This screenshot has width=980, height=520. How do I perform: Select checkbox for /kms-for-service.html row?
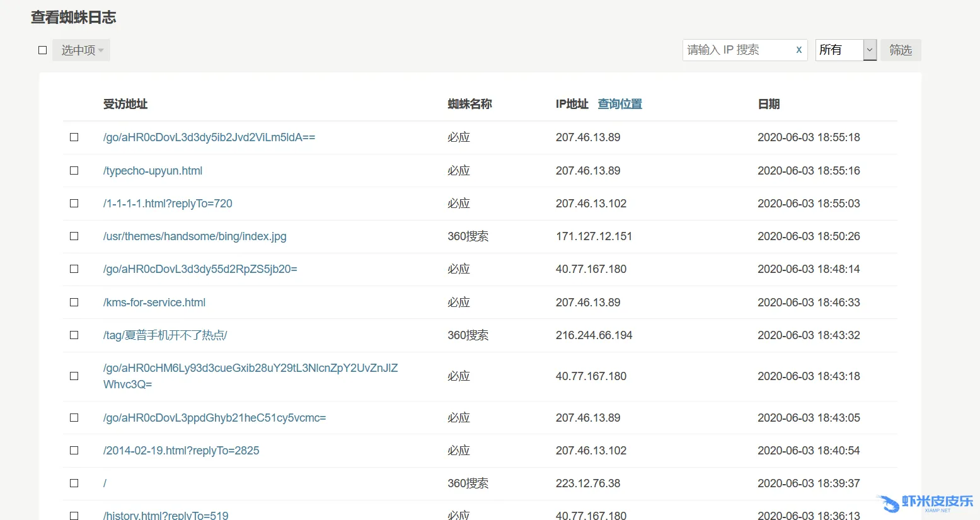[74, 303]
